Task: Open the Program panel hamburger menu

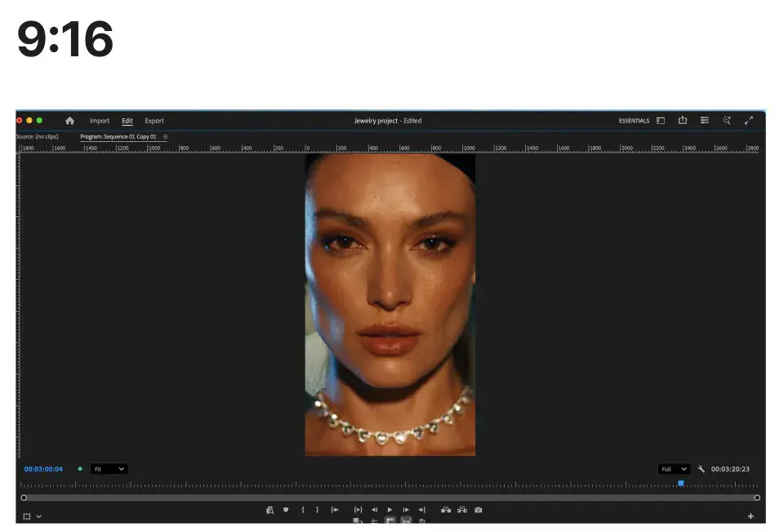Action: click(165, 136)
